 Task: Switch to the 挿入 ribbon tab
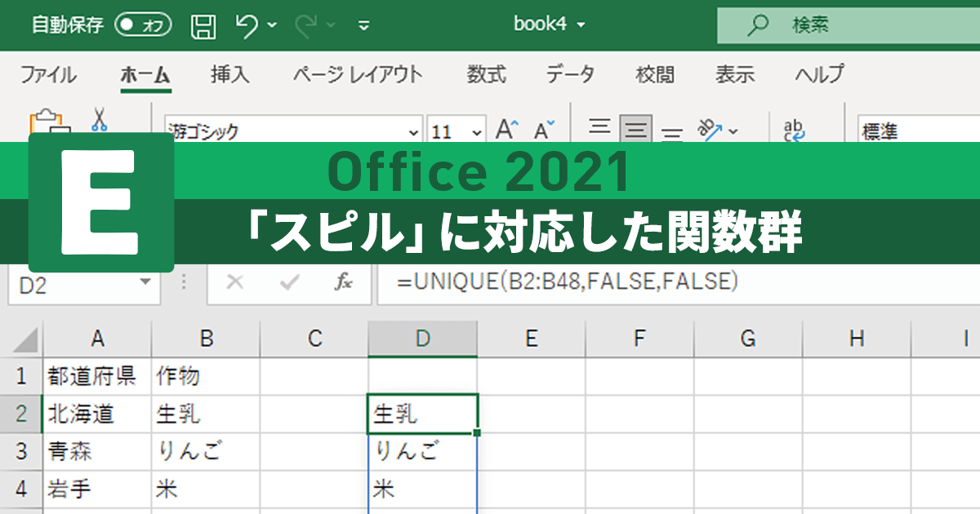(x=229, y=75)
